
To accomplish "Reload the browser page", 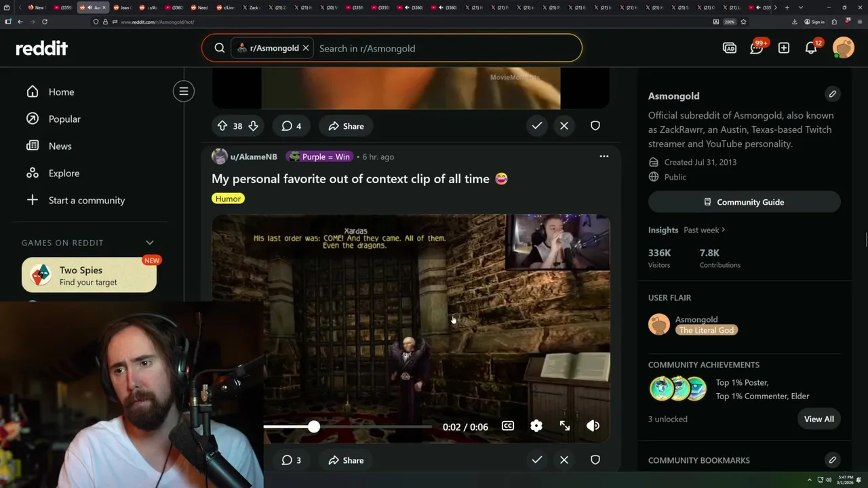I will [45, 22].
